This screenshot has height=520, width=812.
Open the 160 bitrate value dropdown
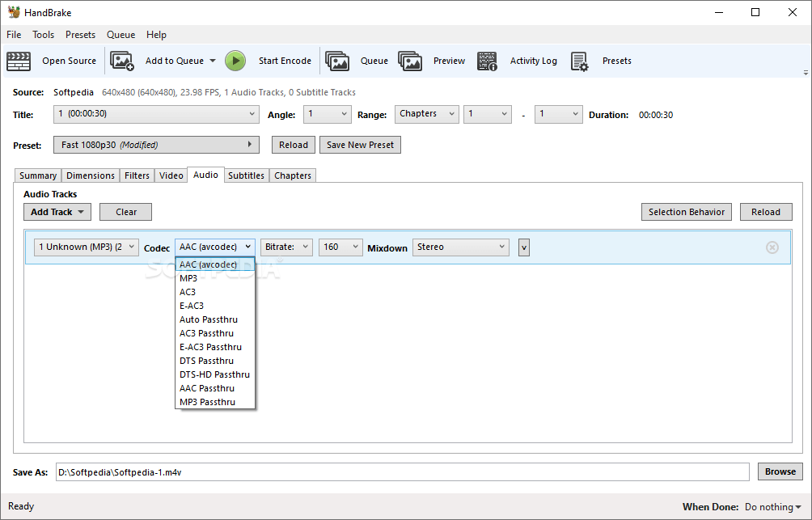340,247
